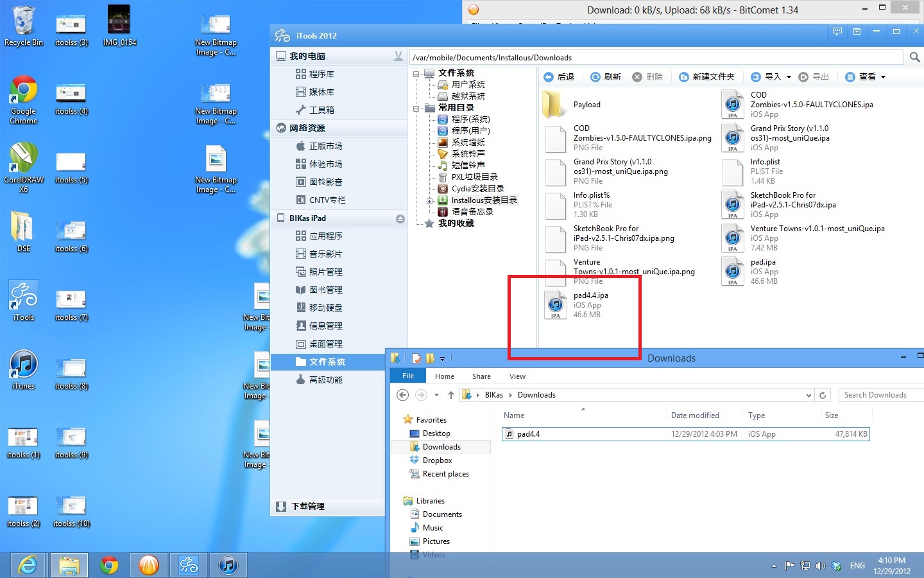
Task: Open 下载管理 download manager
Action: tap(300, 506)
